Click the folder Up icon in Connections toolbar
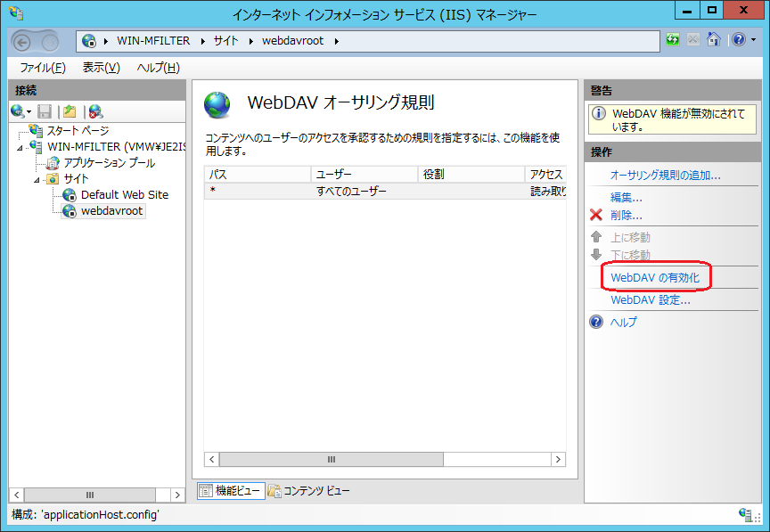Image resolution: width=770 pixels, height=532 pixels. (70, 111)
